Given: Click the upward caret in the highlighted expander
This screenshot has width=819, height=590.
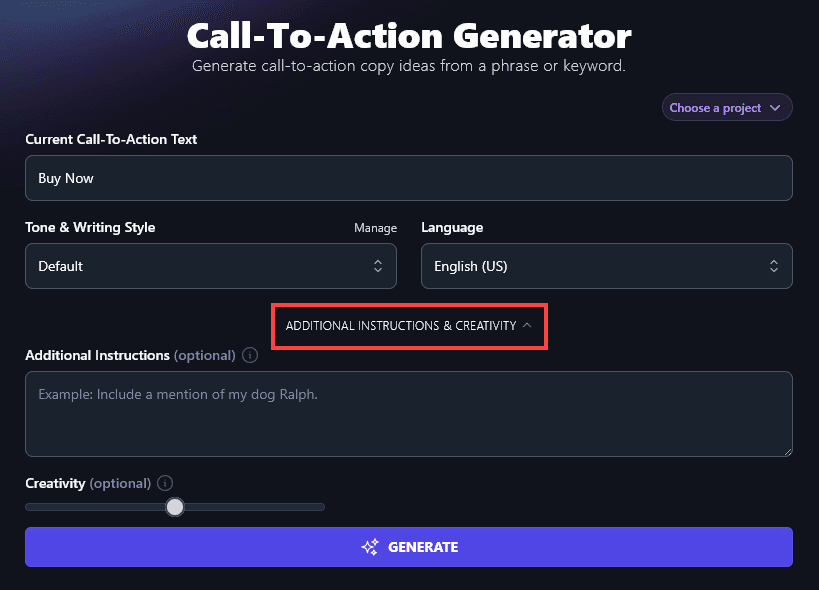Looking at the screenshot, I should (x=528, y=326).
